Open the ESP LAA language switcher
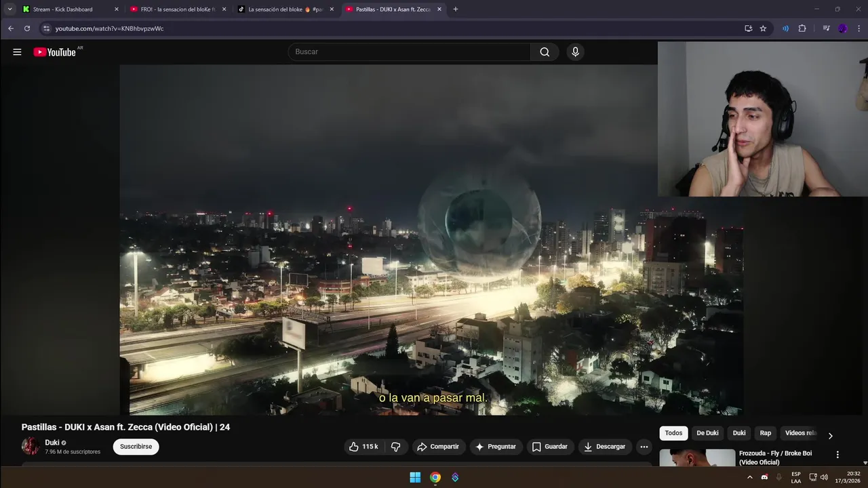This screenshot has width=868, height=488. (796, 477)
